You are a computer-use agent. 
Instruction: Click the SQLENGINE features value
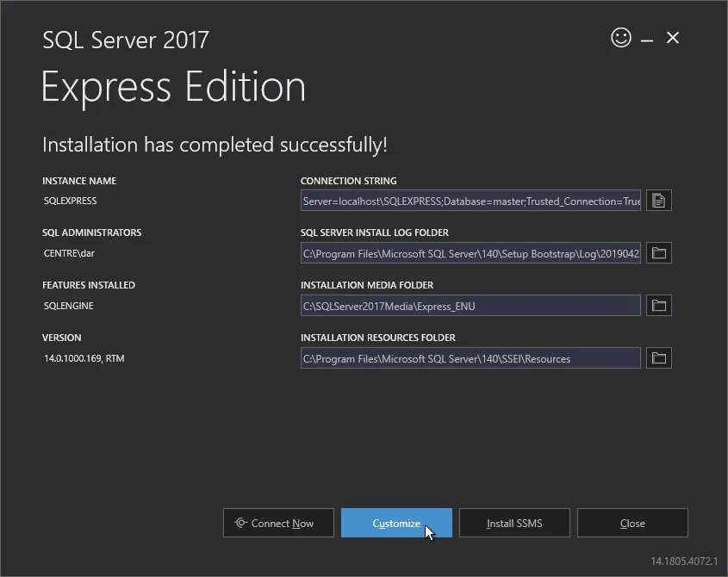coord(68,306)
